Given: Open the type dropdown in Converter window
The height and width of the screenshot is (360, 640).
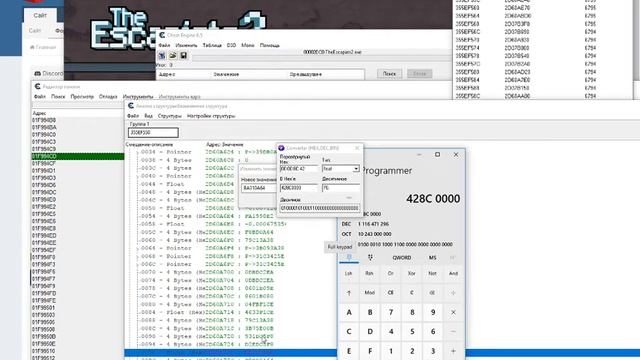Looking at the screenshot, I should [356, 169].
